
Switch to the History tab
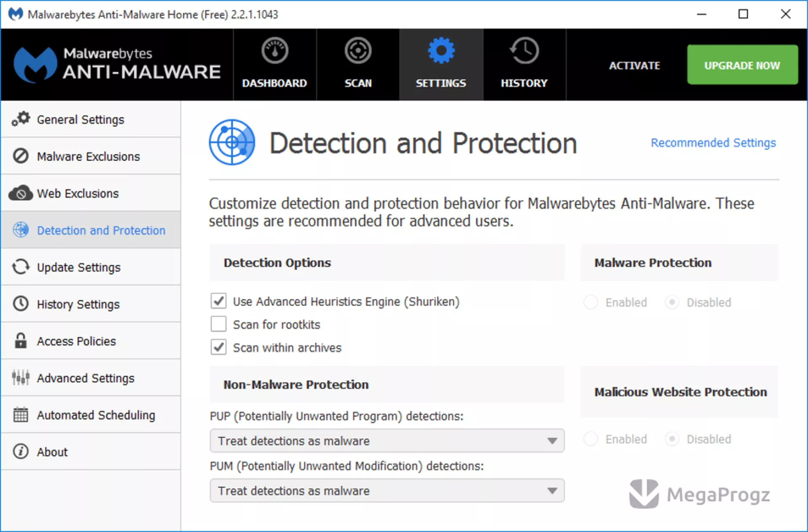(524, 65)
